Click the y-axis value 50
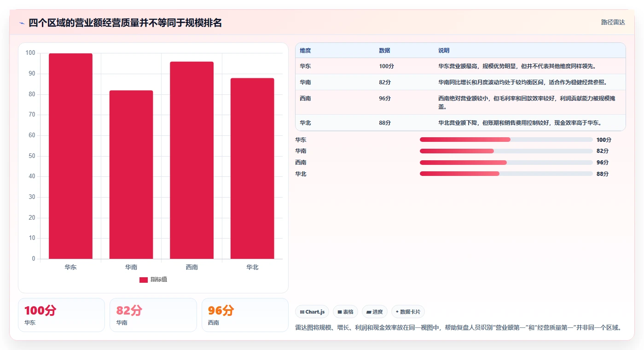 [x=32, y=156]
